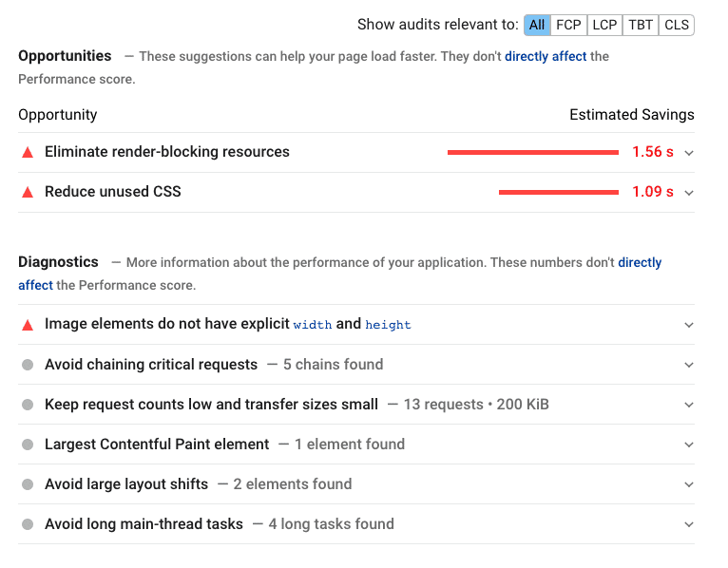
Task: Click red triangle icon beside Reduce unused CSS
Action: click(28, 192)
